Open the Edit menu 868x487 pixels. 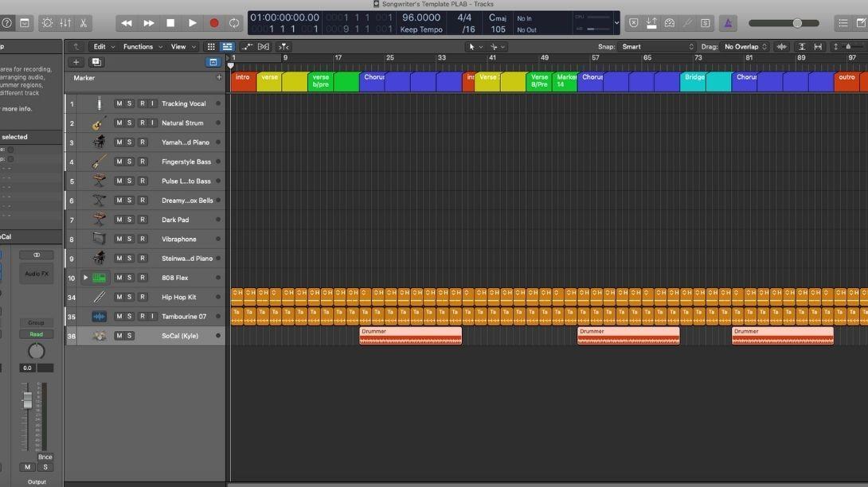point(104,47)
